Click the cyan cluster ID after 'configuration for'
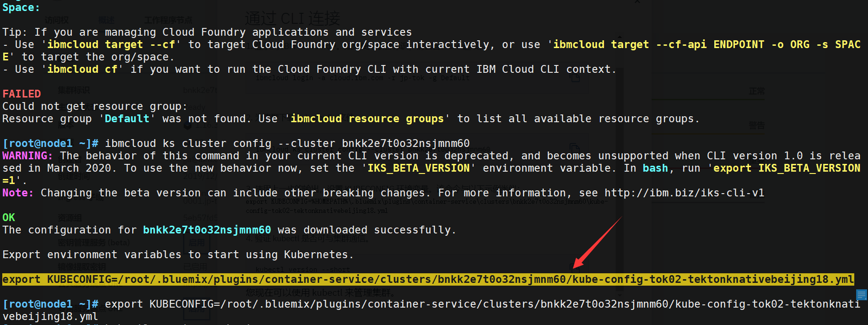 [x=207, y=230]
